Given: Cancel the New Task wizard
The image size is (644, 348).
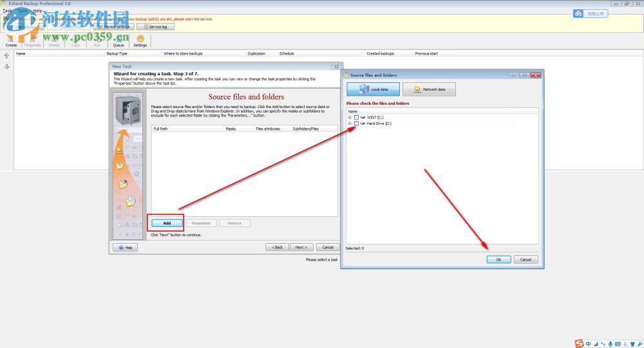Looking at the screenshot, I should 328,248.
